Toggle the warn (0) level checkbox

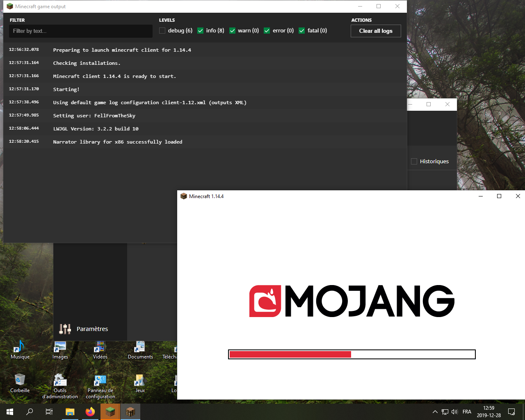click(232, 31)
